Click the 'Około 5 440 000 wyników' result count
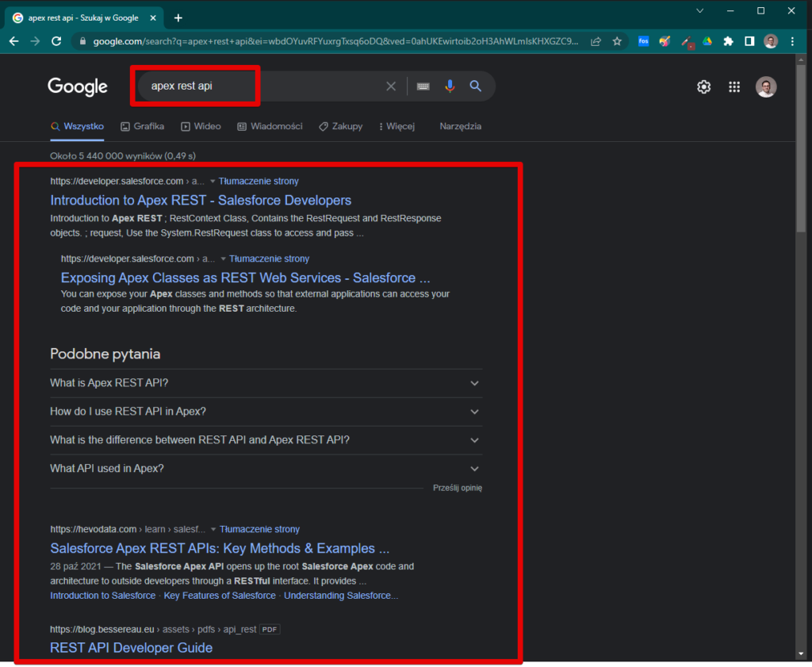This screenshot has height=667, width=812. click(123, 156)
